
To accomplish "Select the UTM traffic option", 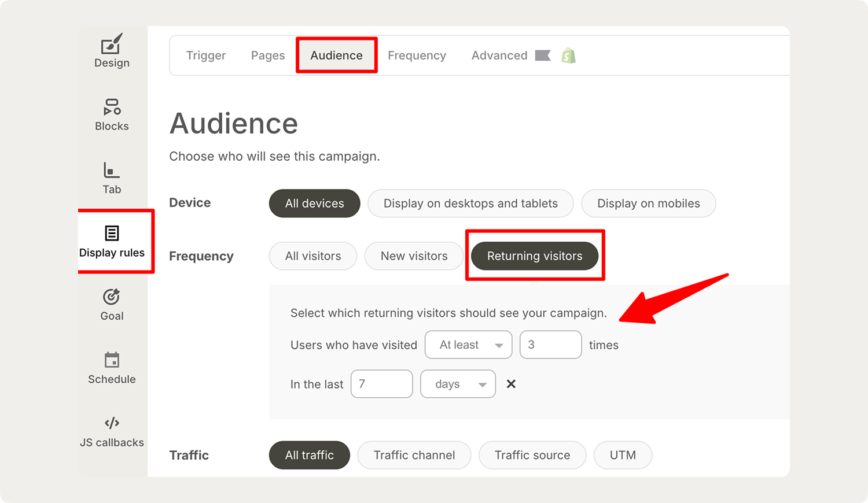I will pos(623,455).
